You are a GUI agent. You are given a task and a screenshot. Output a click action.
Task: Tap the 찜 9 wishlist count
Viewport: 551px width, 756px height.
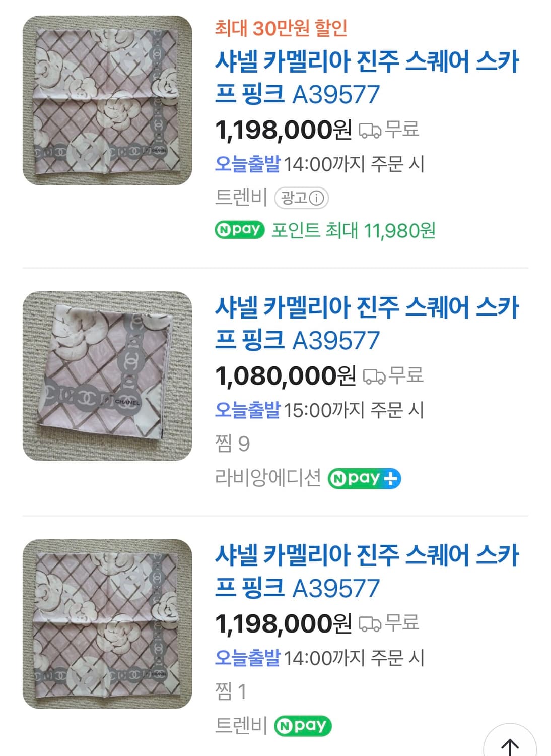[232, 444]
